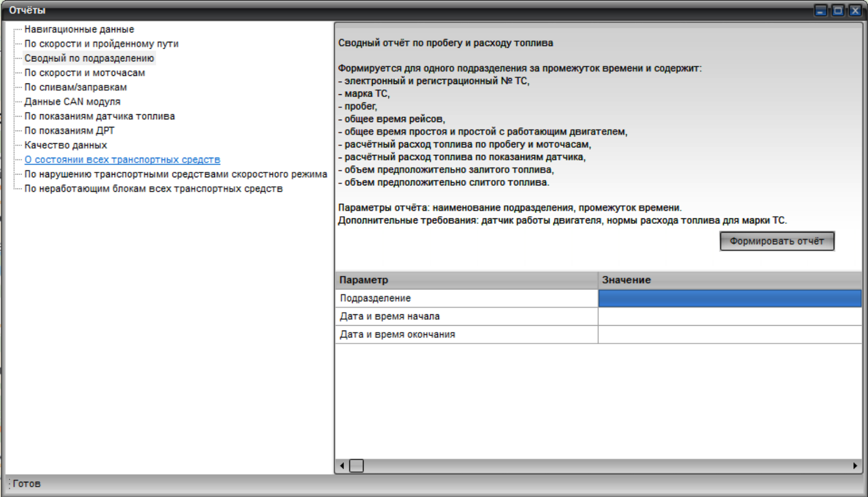868x497 pixels.
Task: Select 'По показаниям ДРТ' report
Action: [x=69, y=131]
